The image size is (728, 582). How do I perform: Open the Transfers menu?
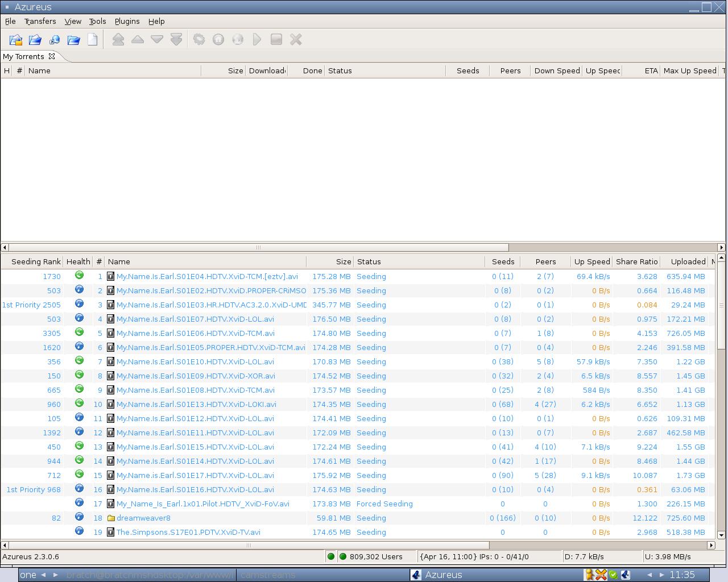coord(40,21)
